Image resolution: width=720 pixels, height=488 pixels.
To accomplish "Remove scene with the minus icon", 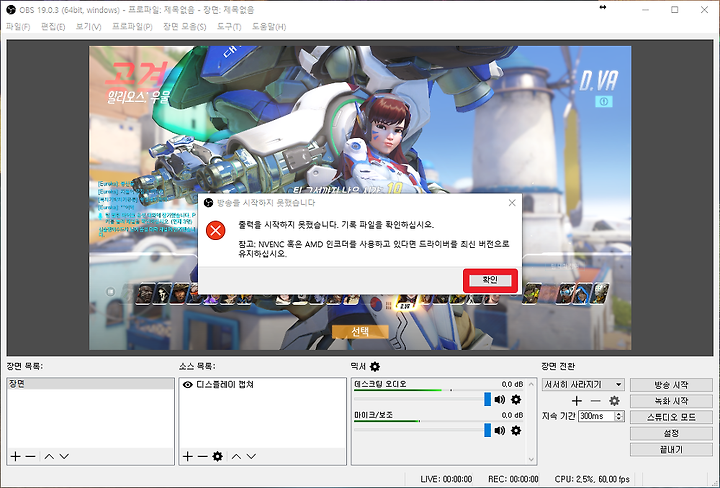I will pos(30,456).
